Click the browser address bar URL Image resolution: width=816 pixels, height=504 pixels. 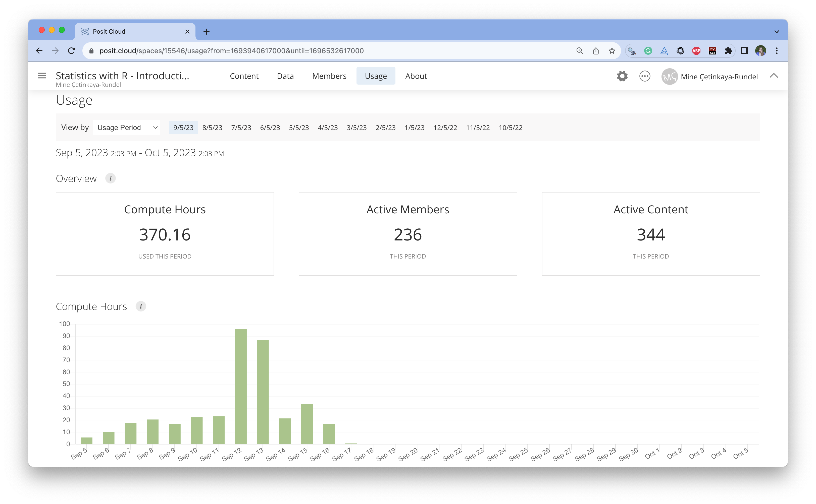(231, 51)
